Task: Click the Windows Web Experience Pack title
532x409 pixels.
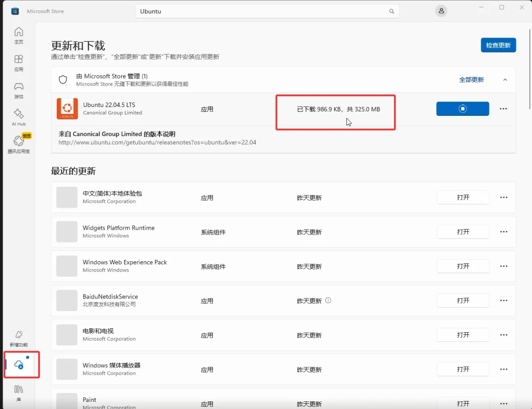Action: [x=125, y=262]
